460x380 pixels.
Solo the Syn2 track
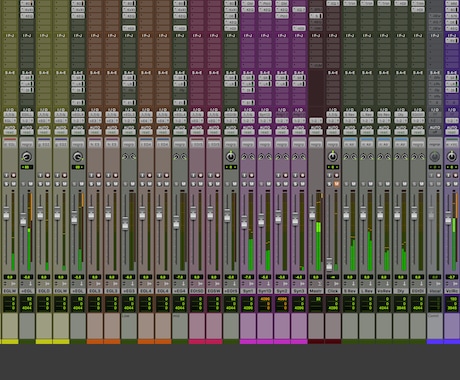tap(279, 184)
